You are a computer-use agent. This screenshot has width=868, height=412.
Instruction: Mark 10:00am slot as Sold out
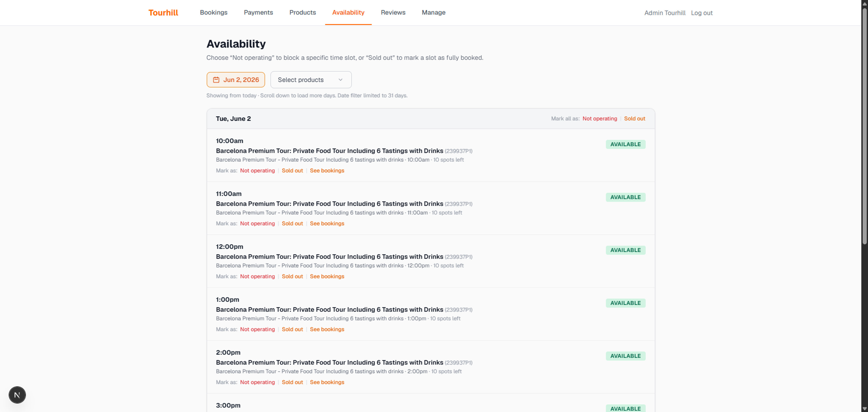click(292, 170)
